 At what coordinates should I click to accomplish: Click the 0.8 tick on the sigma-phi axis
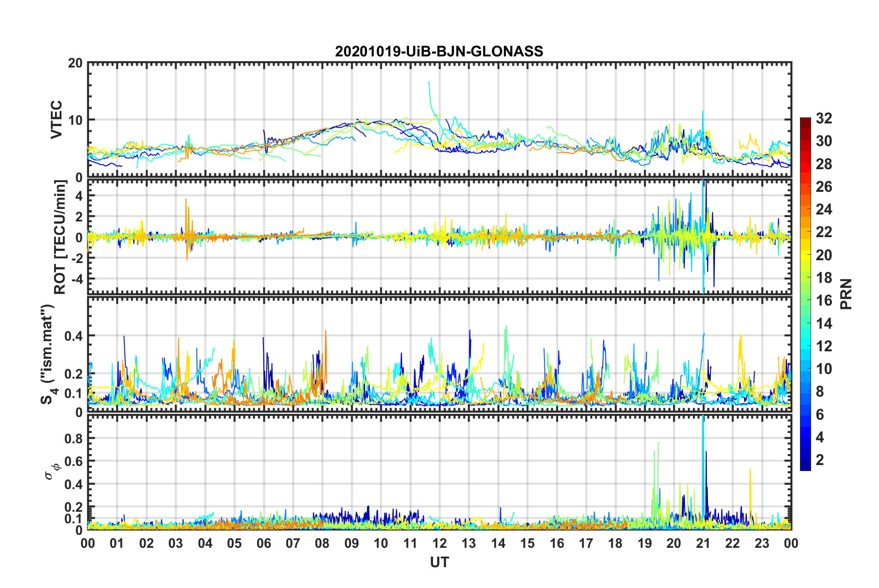click(73, 438)
